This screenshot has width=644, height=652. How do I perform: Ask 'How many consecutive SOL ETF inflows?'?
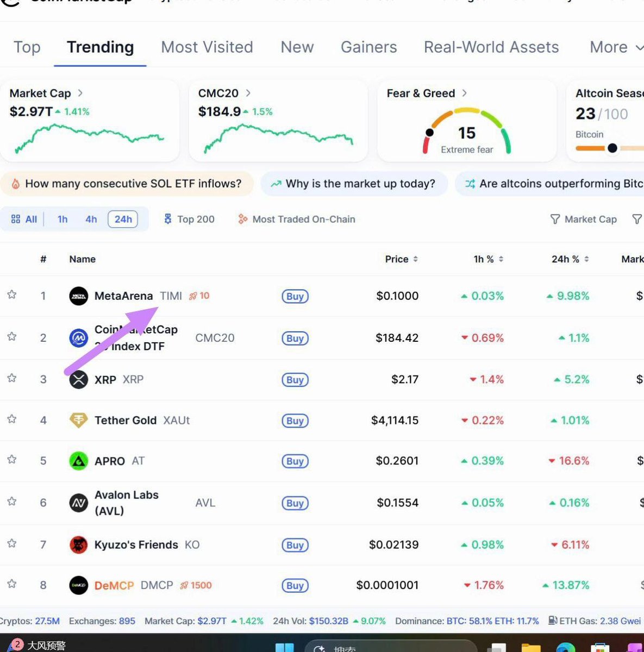point(127,184)
